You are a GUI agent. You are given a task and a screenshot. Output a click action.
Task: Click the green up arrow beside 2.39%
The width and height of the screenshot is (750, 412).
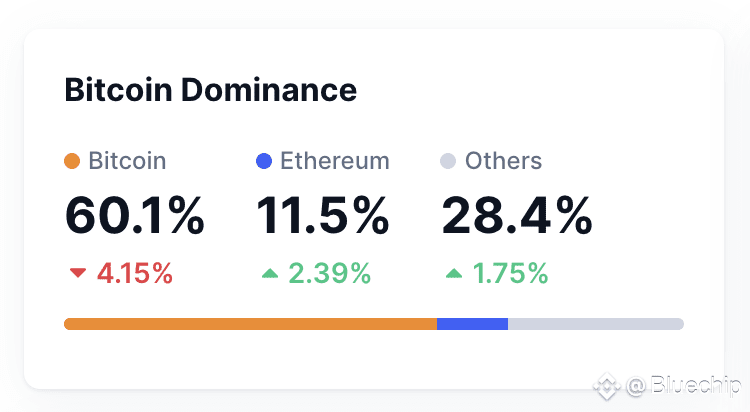[x=270, y=273]
